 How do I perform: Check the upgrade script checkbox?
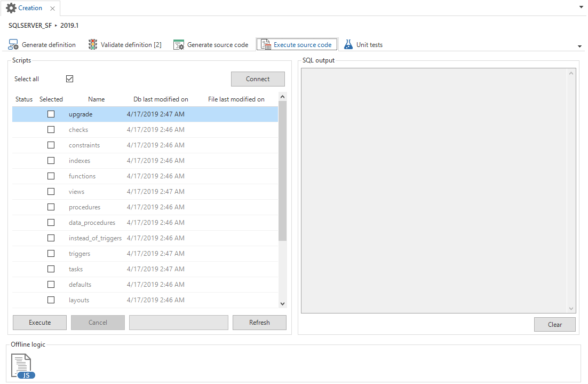pyautogui.click(x=51, y=114)
